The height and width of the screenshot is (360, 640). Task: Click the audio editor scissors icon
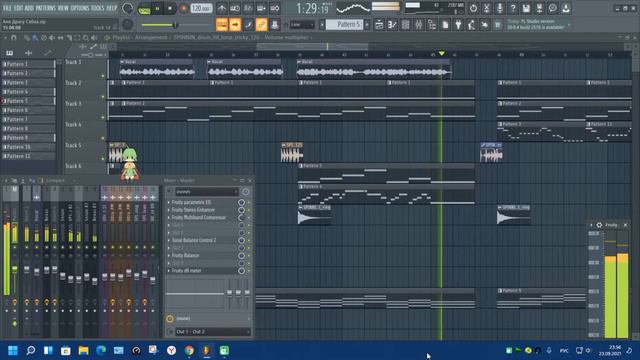[x=487, y=8]
